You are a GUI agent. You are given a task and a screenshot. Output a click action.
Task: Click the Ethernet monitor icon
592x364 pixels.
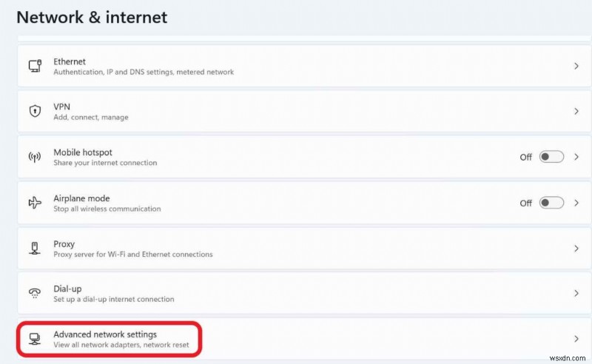pyautogui.click(x=35, y=66)
